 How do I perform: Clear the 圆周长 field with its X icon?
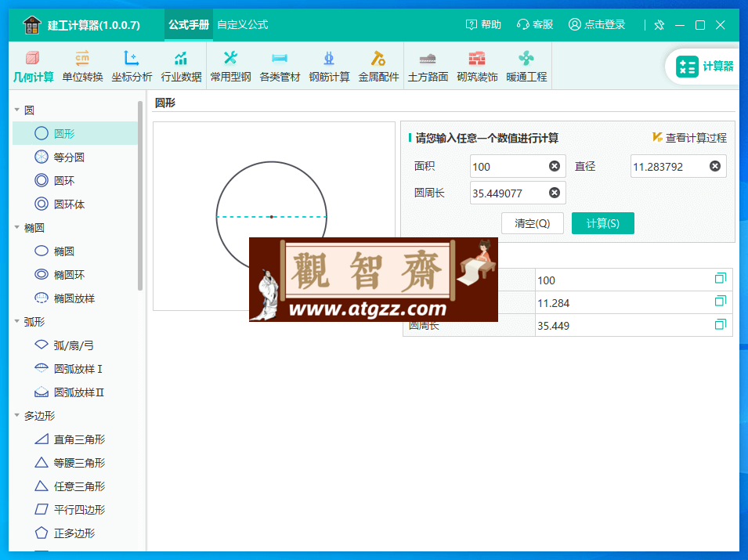555,193
